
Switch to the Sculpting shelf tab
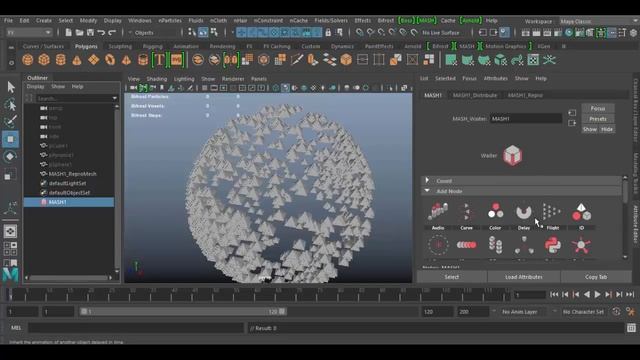coord(120,47)
